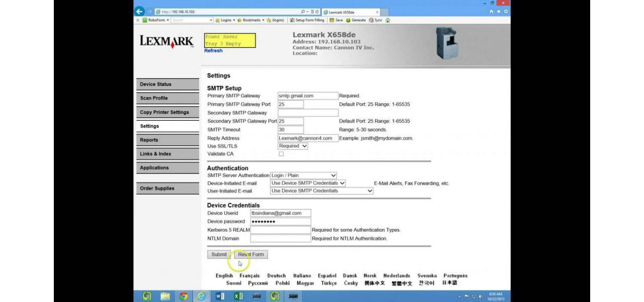Click the Device password field
This screenshot has width=644, height=302.
tap(281, 221)
